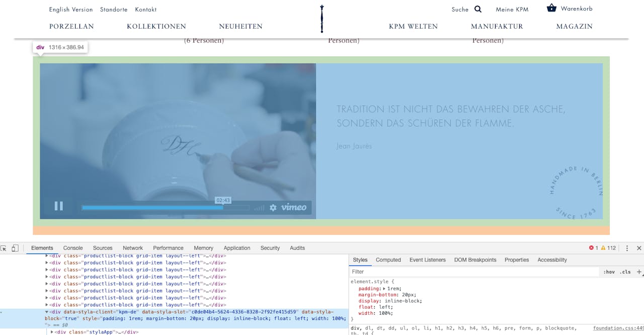Click the porcelain painting video frame
Image resolution: width=644 pixels, height=335 pixels.
pos(178,141)
